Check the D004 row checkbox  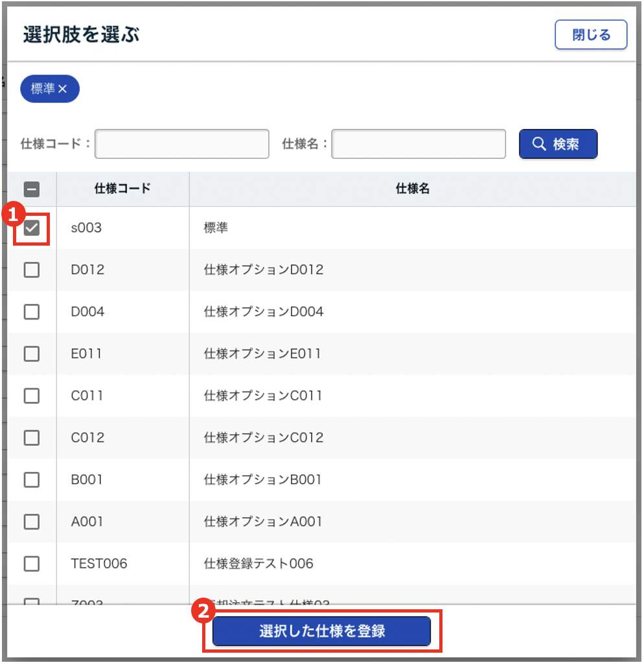pyautogui.click(x=32, y=312)
